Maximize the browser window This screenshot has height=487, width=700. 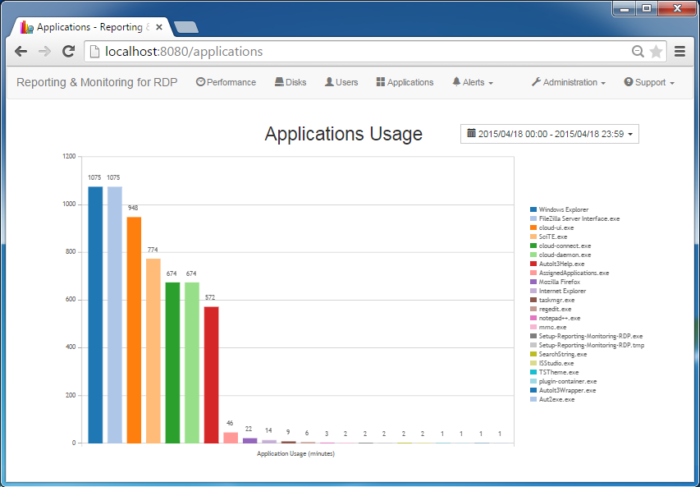[x=647, y=9]
